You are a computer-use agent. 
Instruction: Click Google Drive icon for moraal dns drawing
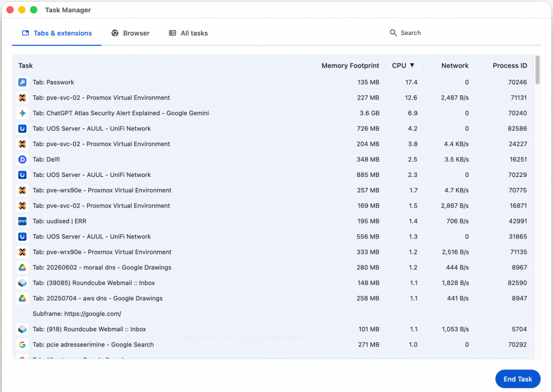point(22,267)
